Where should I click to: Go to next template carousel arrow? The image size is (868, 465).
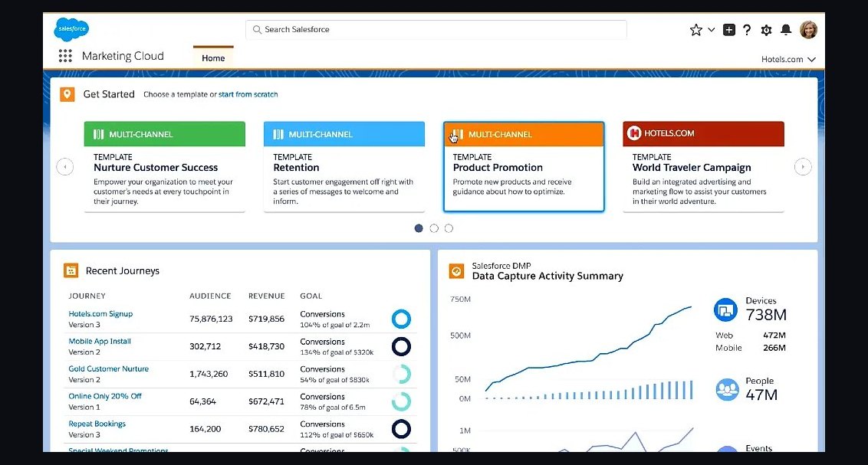click(x=803, y=166)
